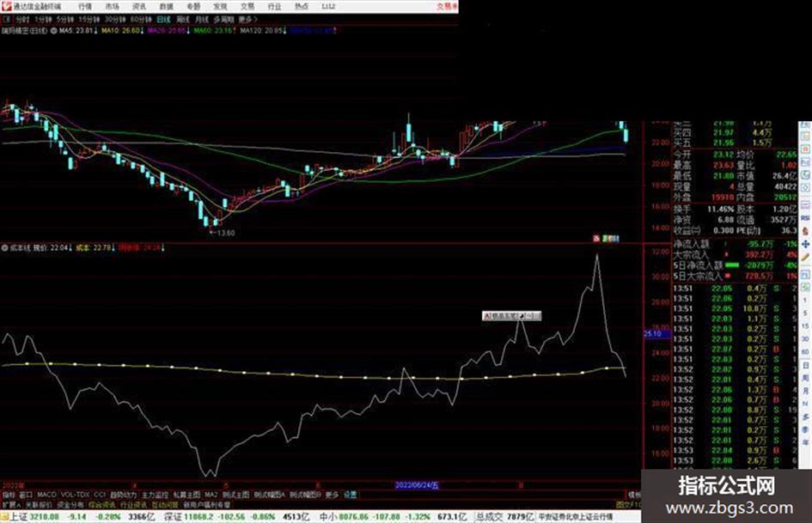The width and height of the screenshot is (812, 523).
Task: Select the 趋势动力 indicator tab
Action: coord(123,495)
